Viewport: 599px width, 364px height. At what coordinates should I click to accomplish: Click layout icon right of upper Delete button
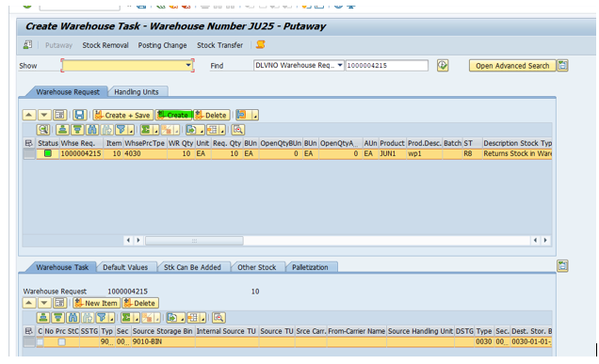click(x=242, y=115)
